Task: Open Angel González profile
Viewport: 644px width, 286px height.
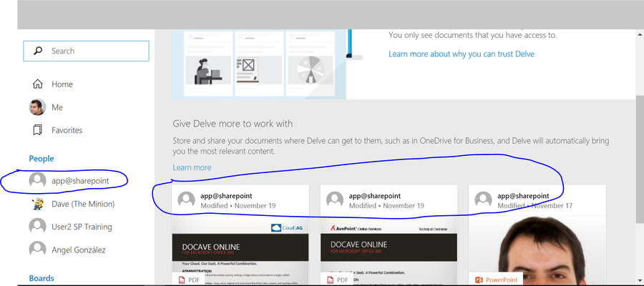Action: click(x=79, y=250)
